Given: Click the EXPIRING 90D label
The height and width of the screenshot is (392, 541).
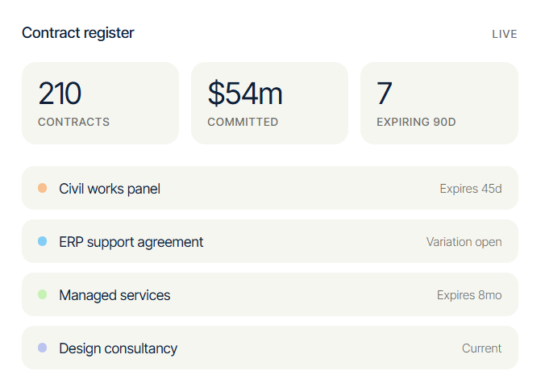Looking at the screenshot, I should 416,122.
